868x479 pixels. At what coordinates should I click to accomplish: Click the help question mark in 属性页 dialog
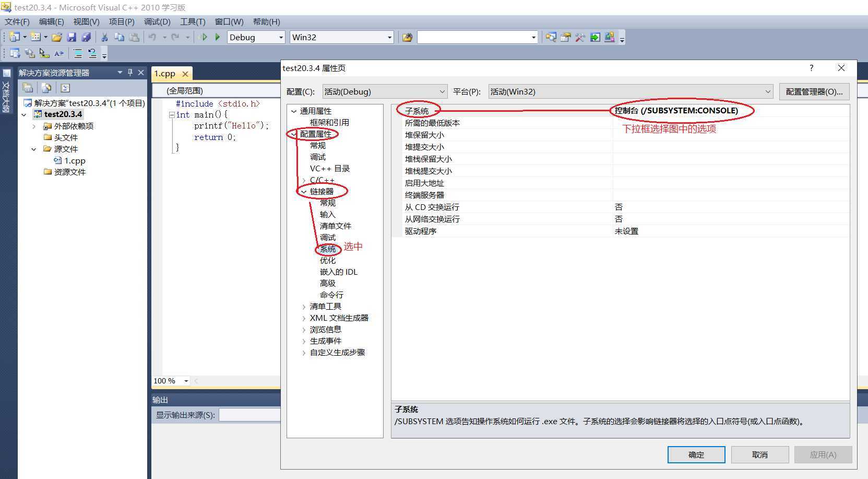pyautogui.click(x=811, y=68)
